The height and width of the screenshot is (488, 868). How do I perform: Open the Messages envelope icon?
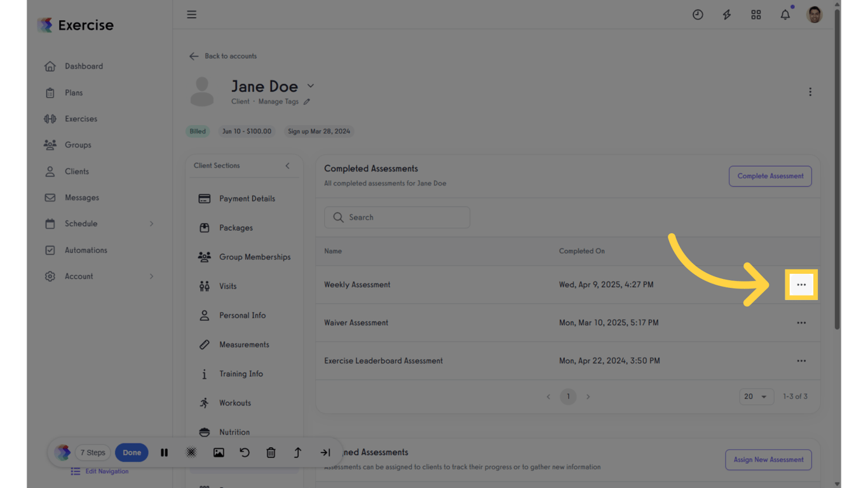[50, 197]
